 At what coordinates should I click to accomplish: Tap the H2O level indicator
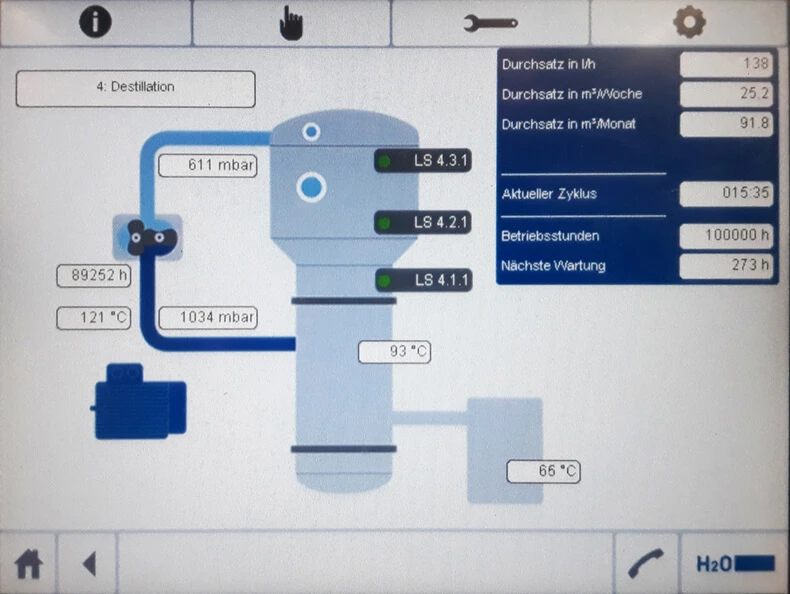(x=735, y=564)
